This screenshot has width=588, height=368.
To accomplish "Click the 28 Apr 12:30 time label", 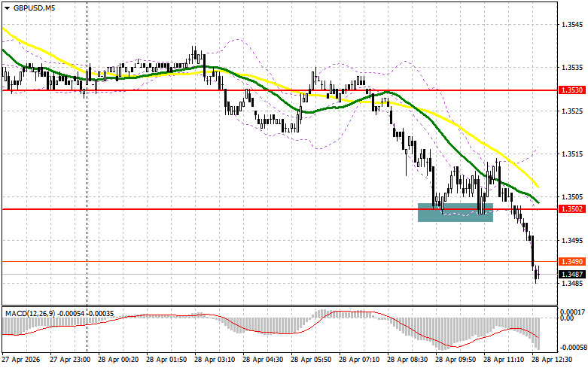I will pyautogui.click(x=552, y=360).
